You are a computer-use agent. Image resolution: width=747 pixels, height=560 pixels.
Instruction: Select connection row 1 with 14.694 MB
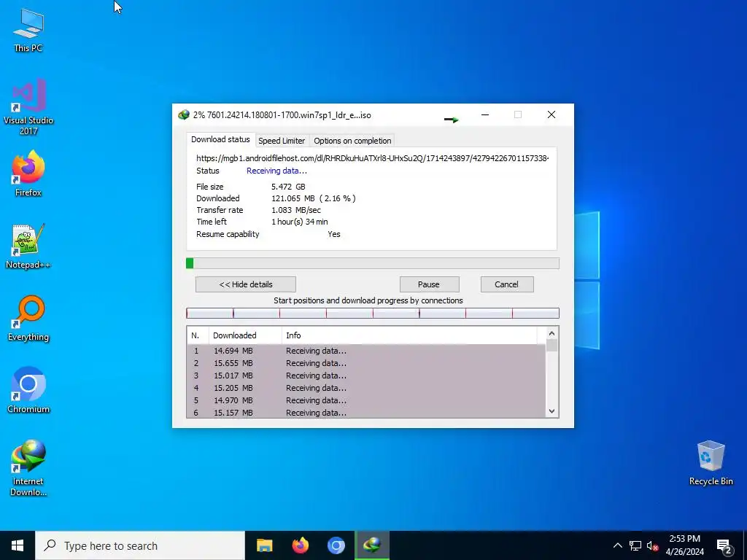tap(366, 351)
